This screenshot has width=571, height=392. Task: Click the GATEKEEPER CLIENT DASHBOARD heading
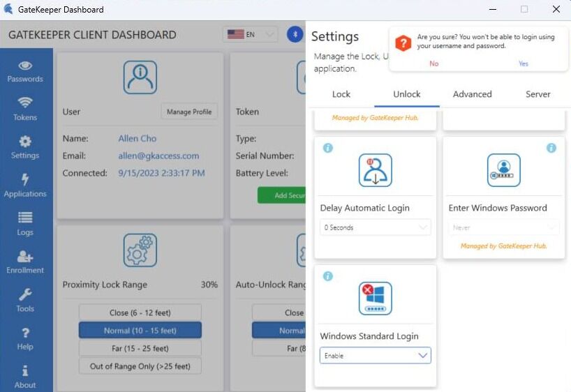click(x=93, y=35)
